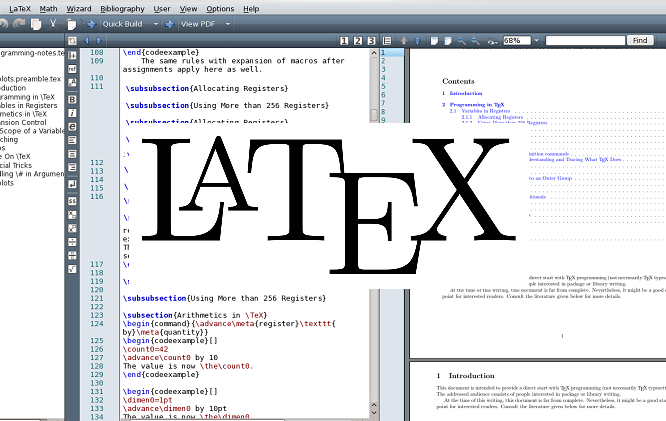Insert subscript with the subscript icon
This screenshot has width=666, height=421.
click(72, 215)
